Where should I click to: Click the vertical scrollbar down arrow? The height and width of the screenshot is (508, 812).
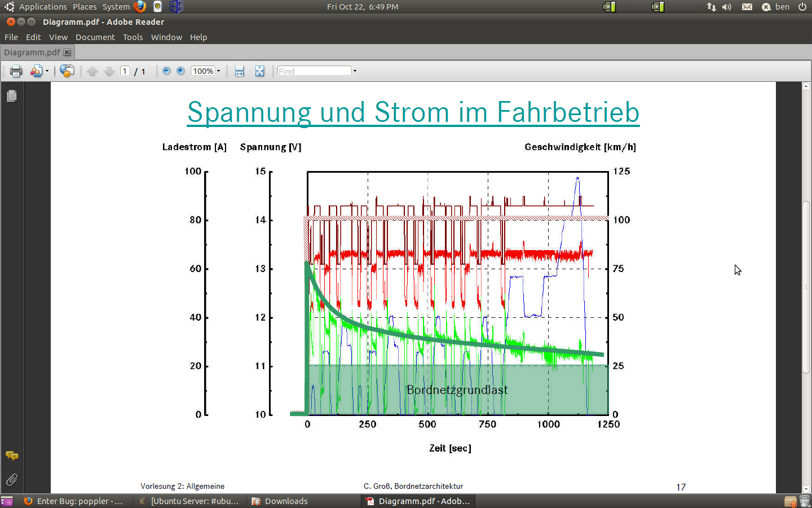pos(806,489)
